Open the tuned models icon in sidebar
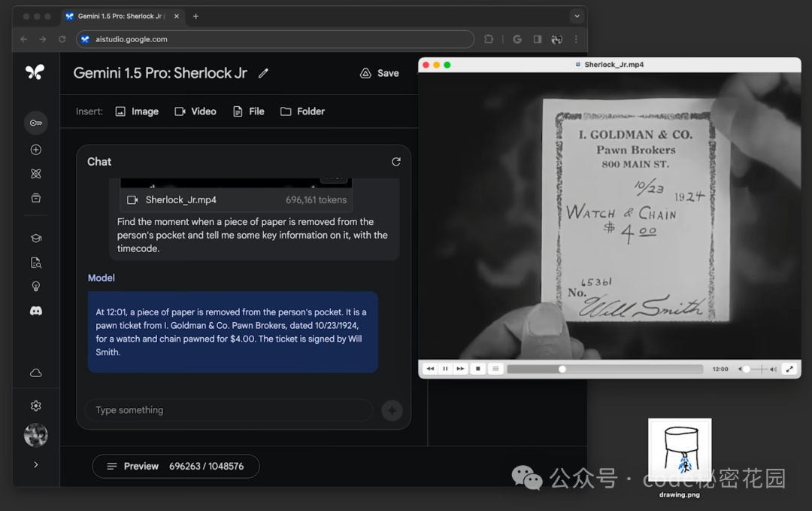Viewport: 812px width, 511px height. [x=36, y=174]
